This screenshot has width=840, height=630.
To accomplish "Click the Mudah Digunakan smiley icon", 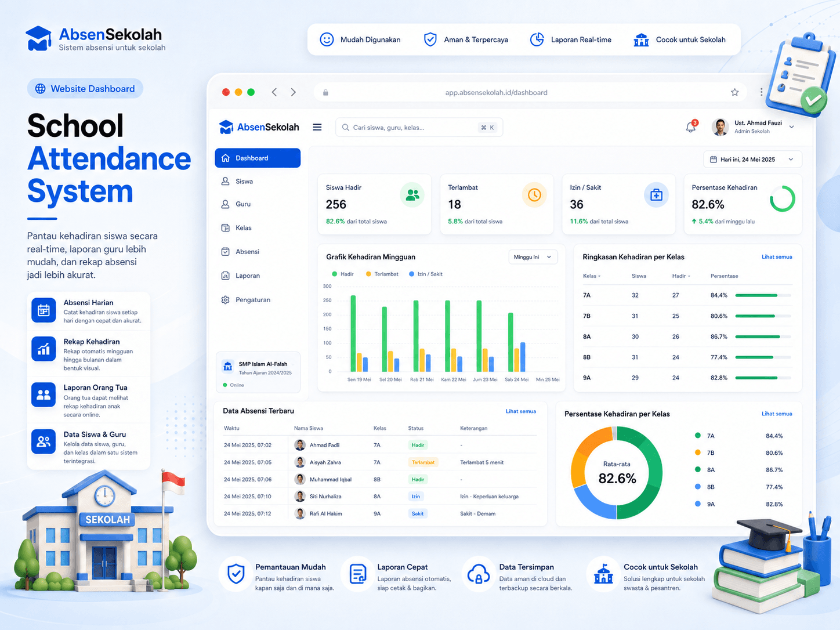I will pos(327,39).
